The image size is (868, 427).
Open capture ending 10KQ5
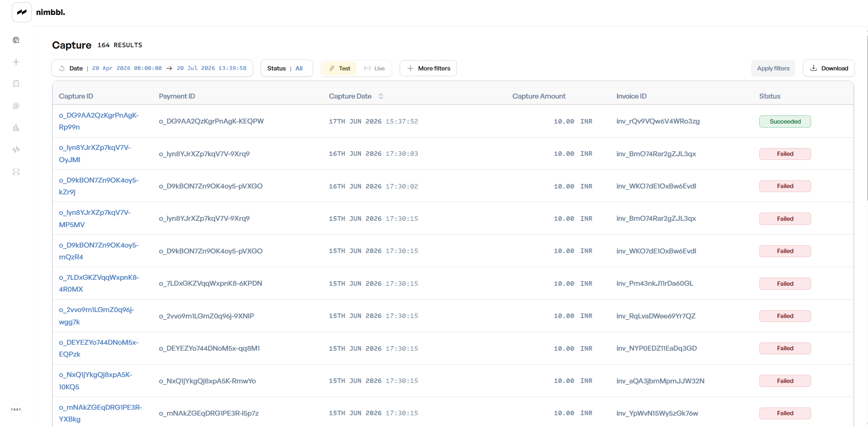pyautogui.click(x=95, y=381)
